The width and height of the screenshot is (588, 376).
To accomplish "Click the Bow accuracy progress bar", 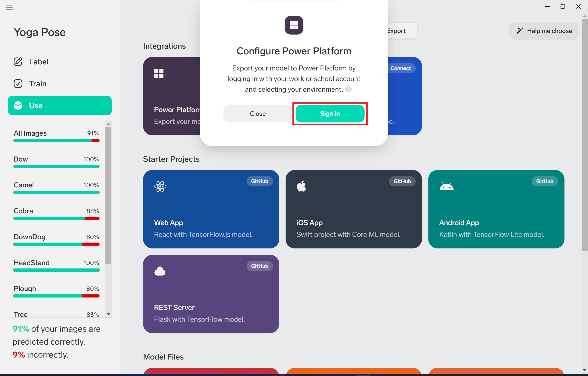I will coord(56,166).
